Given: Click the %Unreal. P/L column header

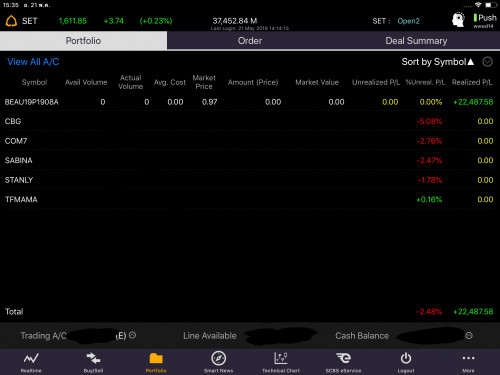Looking at the screenshot, I should 425,82.
